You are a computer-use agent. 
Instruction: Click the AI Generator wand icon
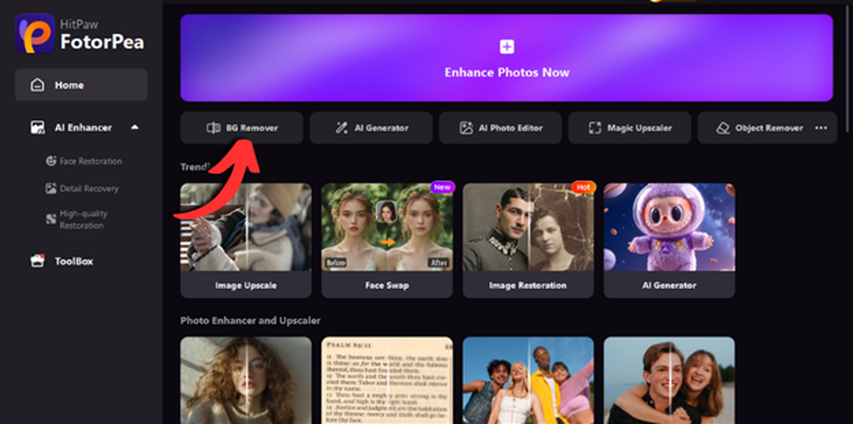pos(341,128)
